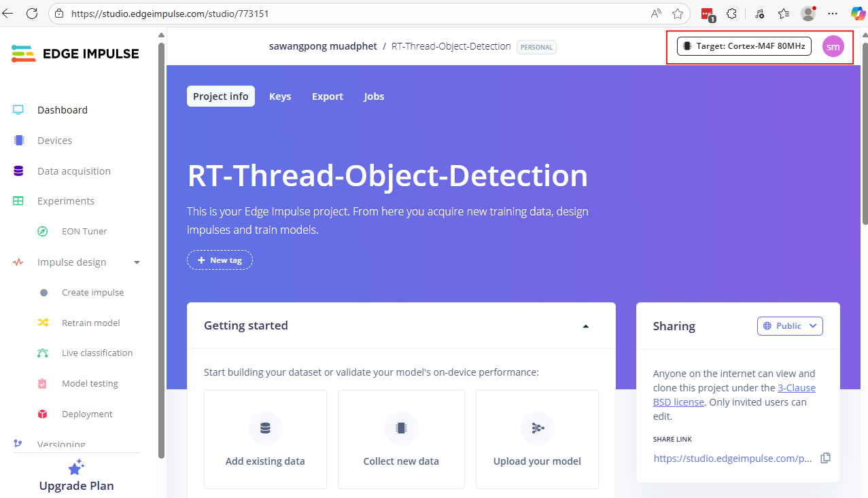868x498 pixels.
Task: Click the Target: Cortex-M4F 80MHz button
Action: click(x=744, y=46)
